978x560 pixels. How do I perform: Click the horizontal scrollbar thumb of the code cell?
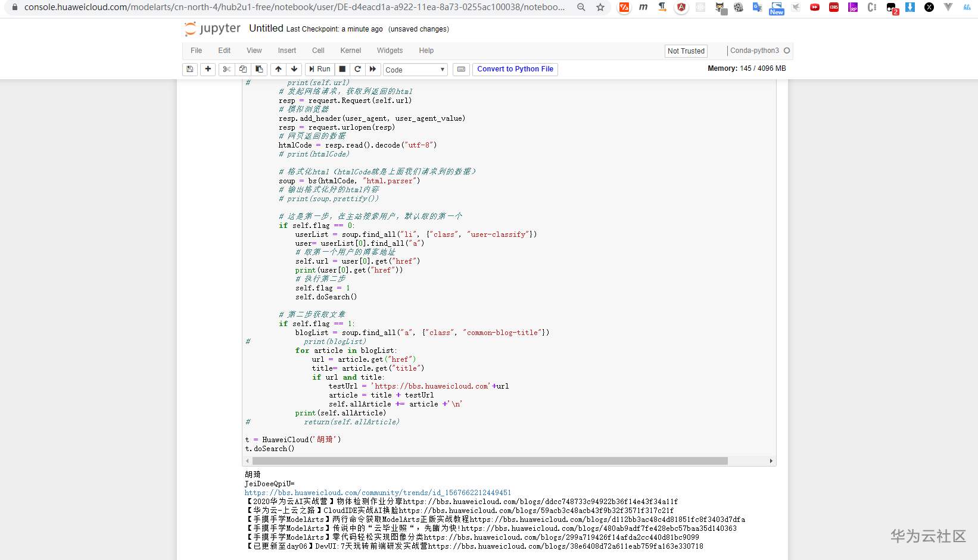[x=490, y=461]
